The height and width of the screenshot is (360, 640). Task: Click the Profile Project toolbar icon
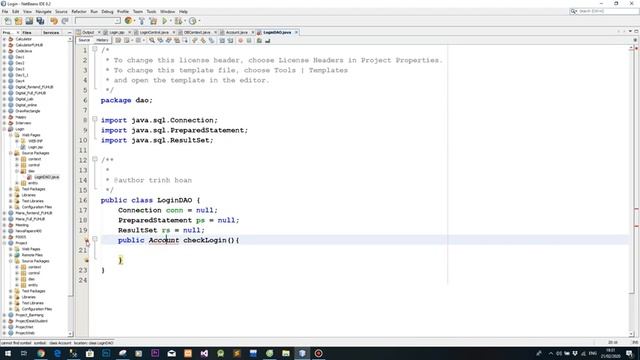click(192, 21)
